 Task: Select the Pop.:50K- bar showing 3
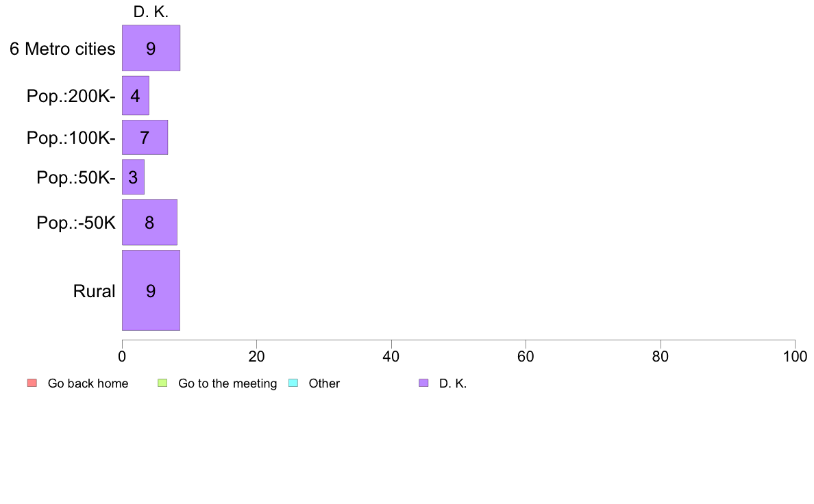click(133, 177)
